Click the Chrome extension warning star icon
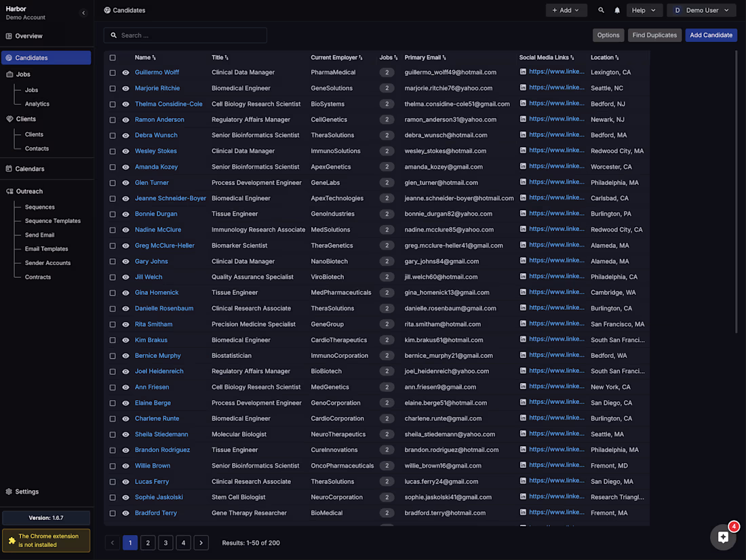This screenshot has height=560, width=746. (12, 540)
